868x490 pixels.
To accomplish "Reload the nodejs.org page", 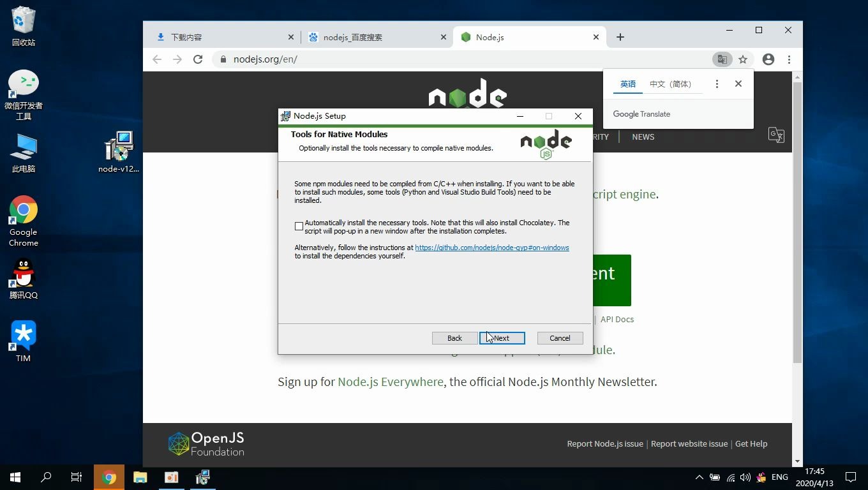I will tap(198, 59).
